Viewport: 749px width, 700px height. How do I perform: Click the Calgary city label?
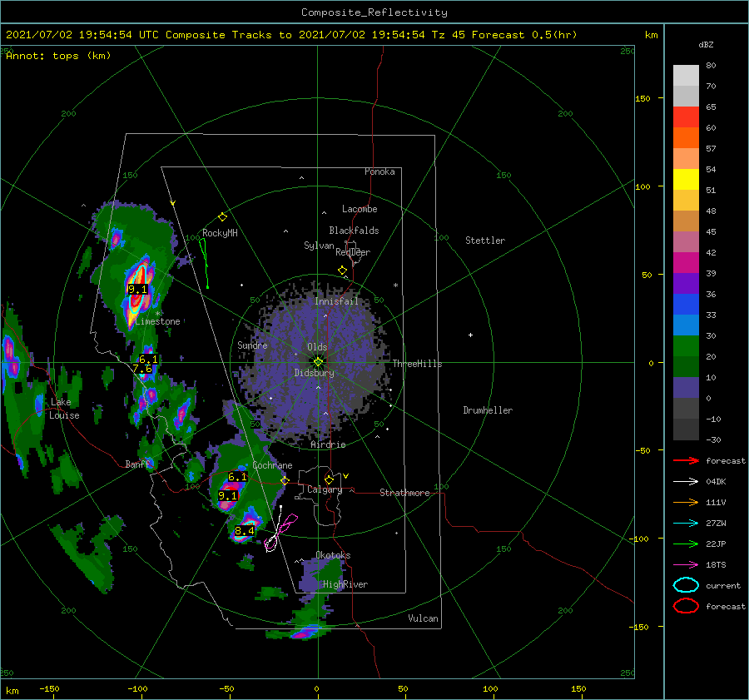coord(325,489)
